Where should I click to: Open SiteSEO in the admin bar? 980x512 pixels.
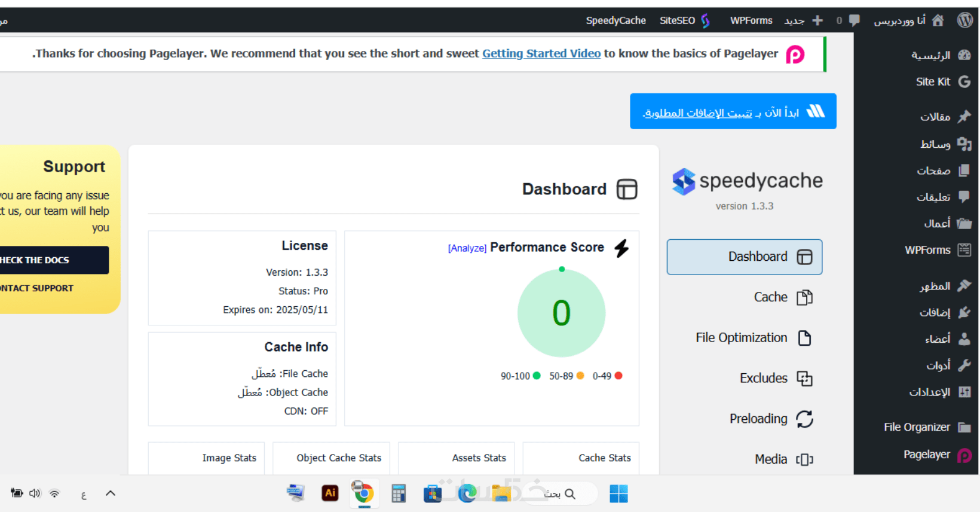[685, 20]
